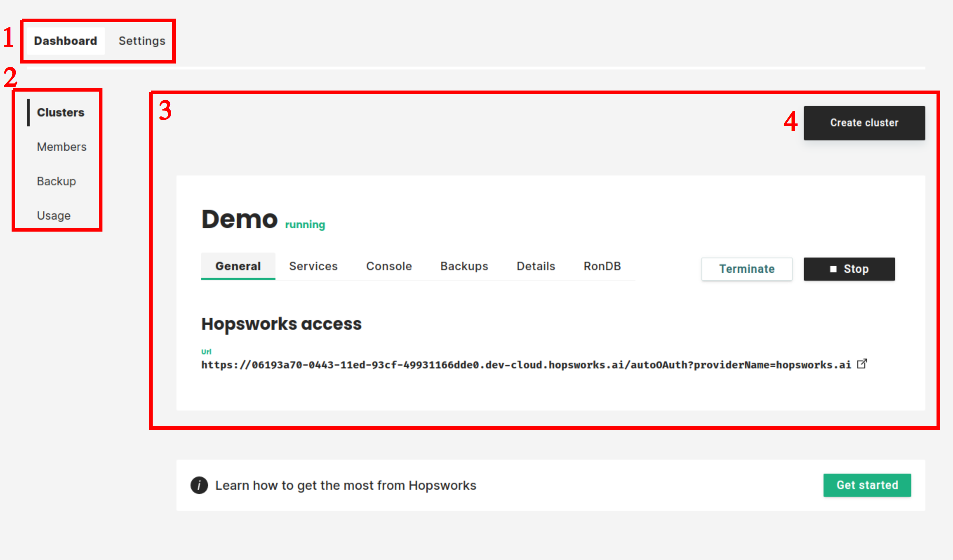Viewport: 953px width, 560px height.
Task: Click the Create cluster button
Action: click(864, 123)
